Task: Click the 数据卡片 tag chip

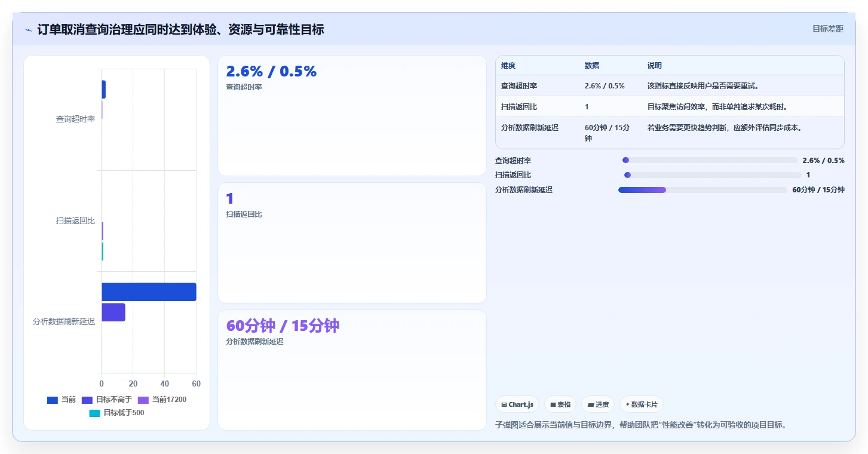Action: pyautogui.click(x=642, y=404)
